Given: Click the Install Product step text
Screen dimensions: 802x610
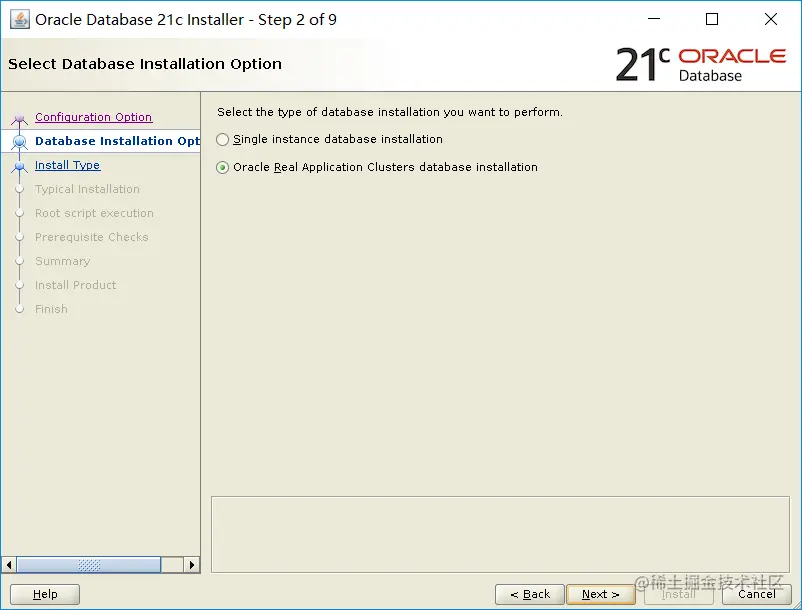Looking at the screenshot, I should [x=75, y=285].
